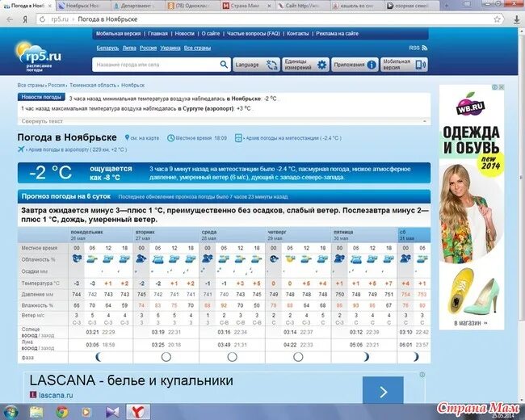Open File Explorer from taskbar
Image resolution: width=525 pixels, height=420 pixels.
(x=36, y=412)
